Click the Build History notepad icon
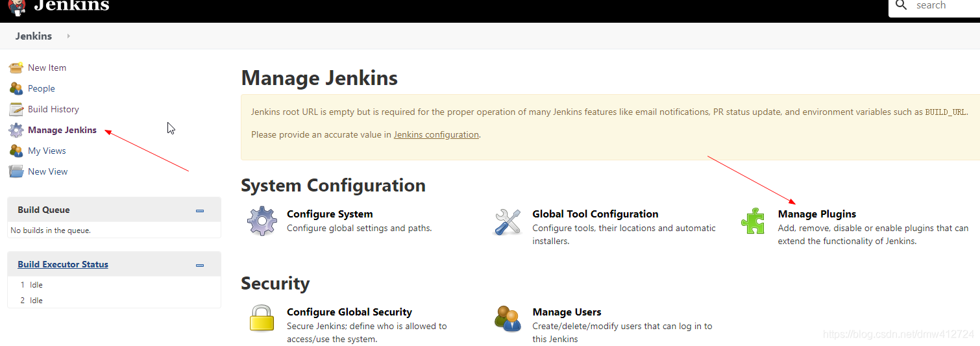 tap(16, 109)
